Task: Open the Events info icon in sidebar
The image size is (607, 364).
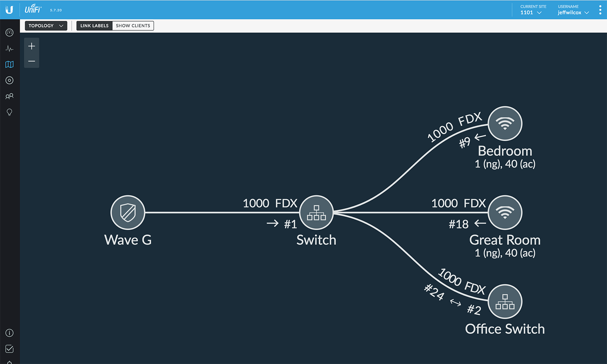Action: point(9,333)
